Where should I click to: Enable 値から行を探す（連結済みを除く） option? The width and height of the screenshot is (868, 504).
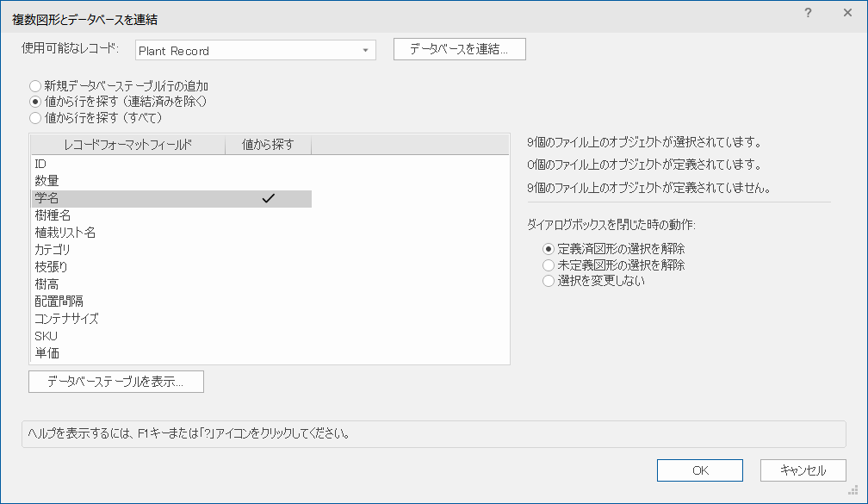tap(34, 100)
